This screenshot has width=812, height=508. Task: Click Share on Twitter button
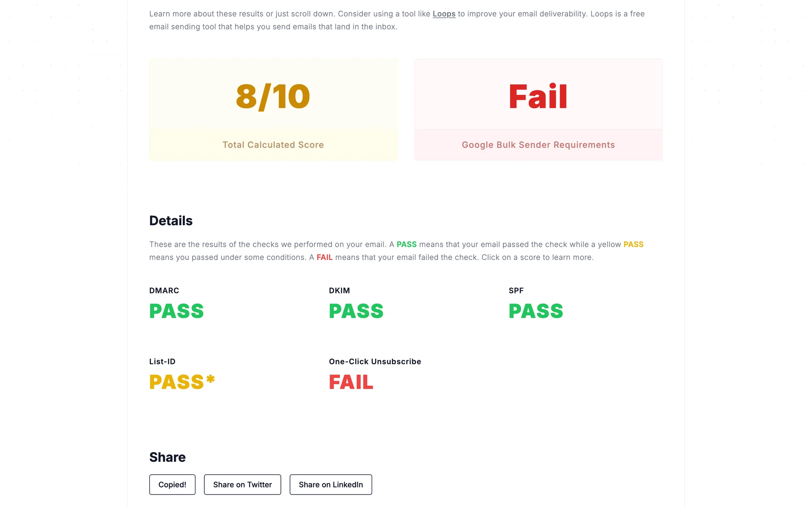click(242, 485)
